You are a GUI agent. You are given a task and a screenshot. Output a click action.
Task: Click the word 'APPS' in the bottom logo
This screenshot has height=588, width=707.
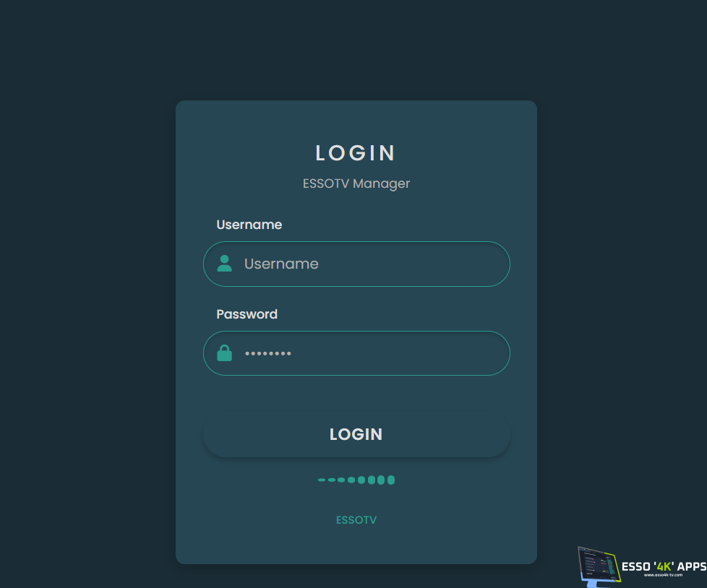[690, 566]
